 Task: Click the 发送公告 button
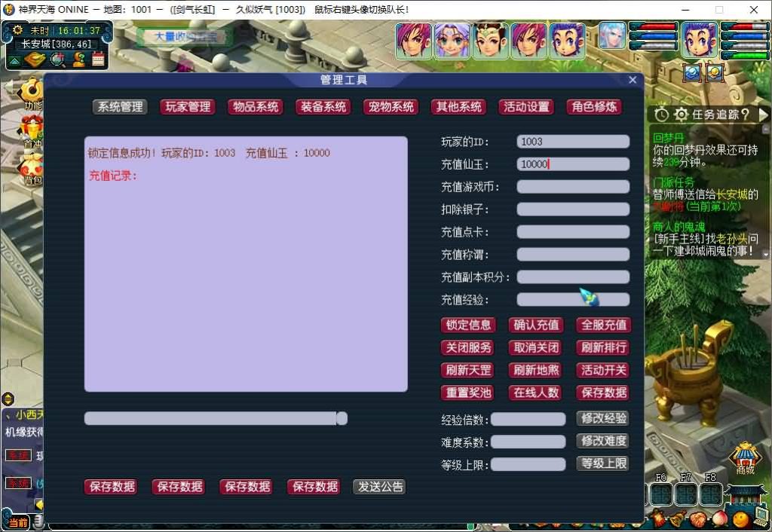click(x=380, y=487)
